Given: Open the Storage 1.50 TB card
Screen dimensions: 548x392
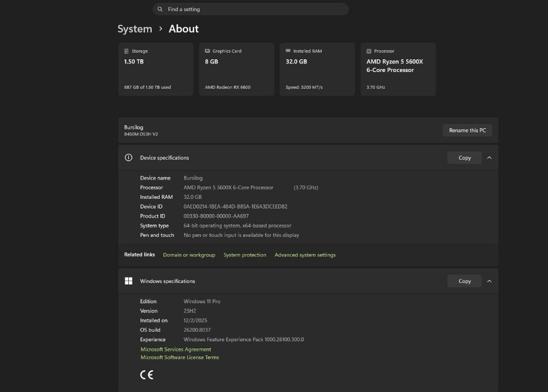Looking at the screenshot, I should point(156,69).
